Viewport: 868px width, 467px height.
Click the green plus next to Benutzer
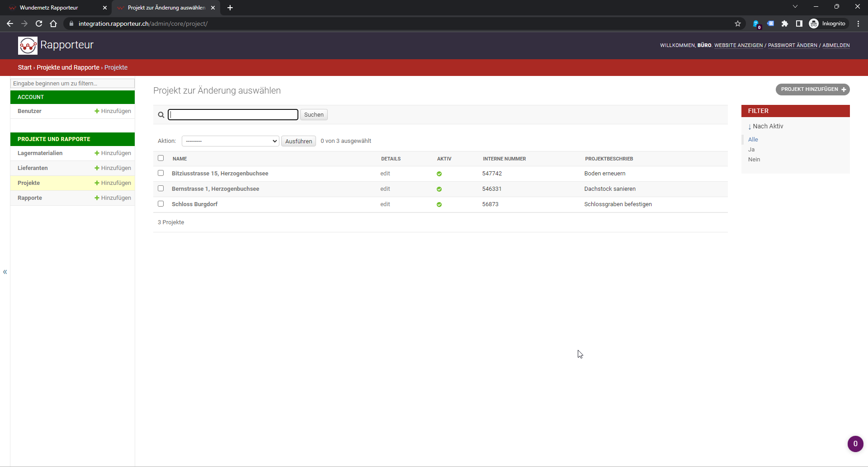[x=97, y=111]
